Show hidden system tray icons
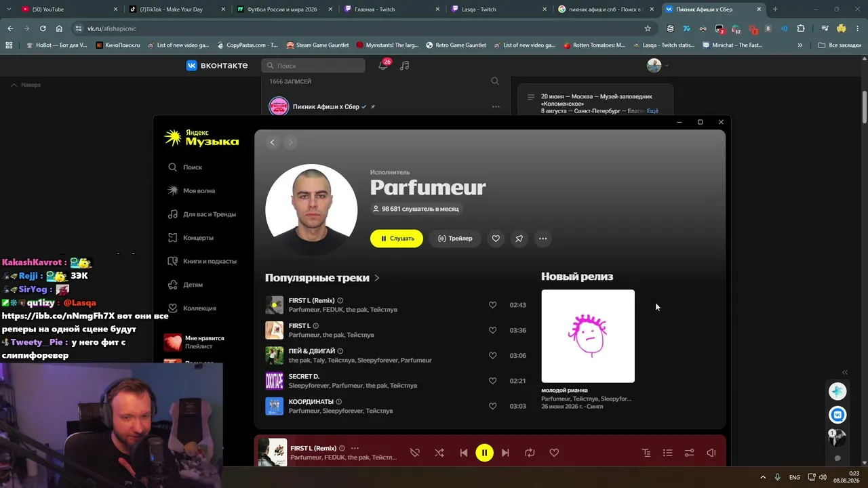The image size is (868, 488). (762, 477)
